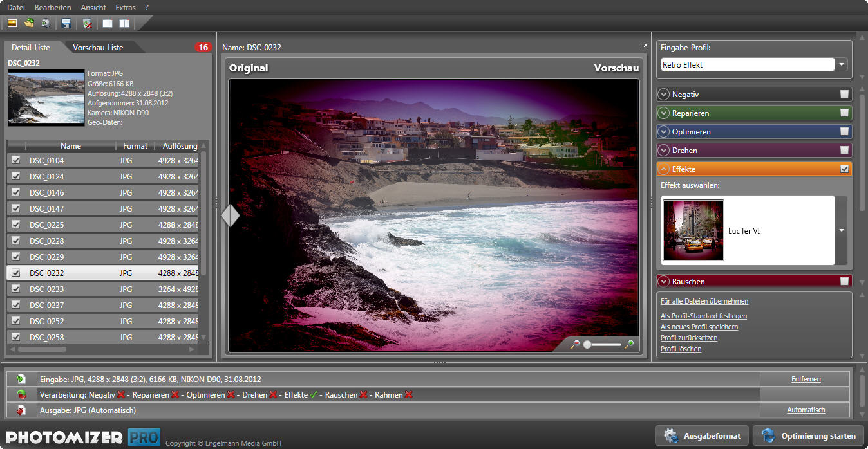Click the open folder toolbar icon
Screen dimensions: 868x449
point(29,24)
